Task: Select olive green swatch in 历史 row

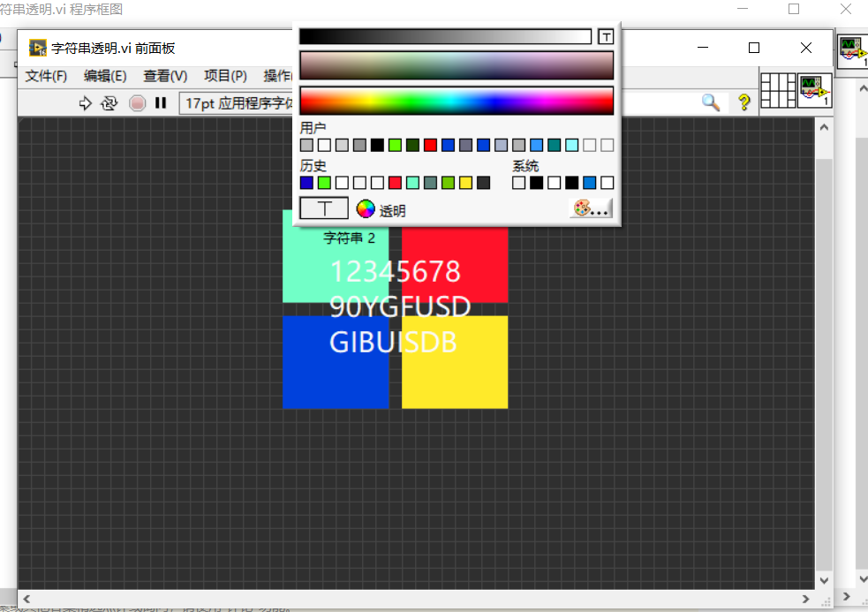Action: pyautogui.click(x=448, y=183)
